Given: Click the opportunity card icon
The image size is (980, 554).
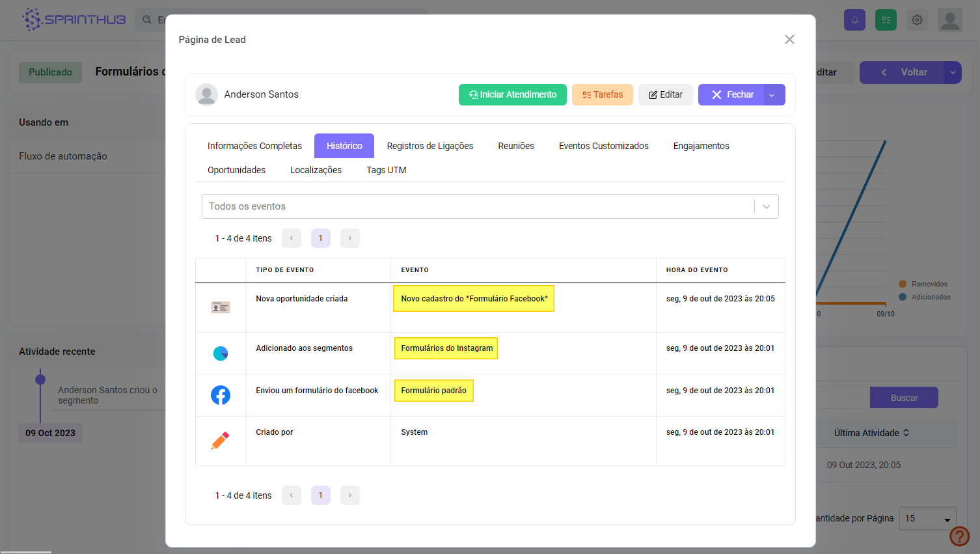Looking at the screenshot, I should [x=221, y=307].
